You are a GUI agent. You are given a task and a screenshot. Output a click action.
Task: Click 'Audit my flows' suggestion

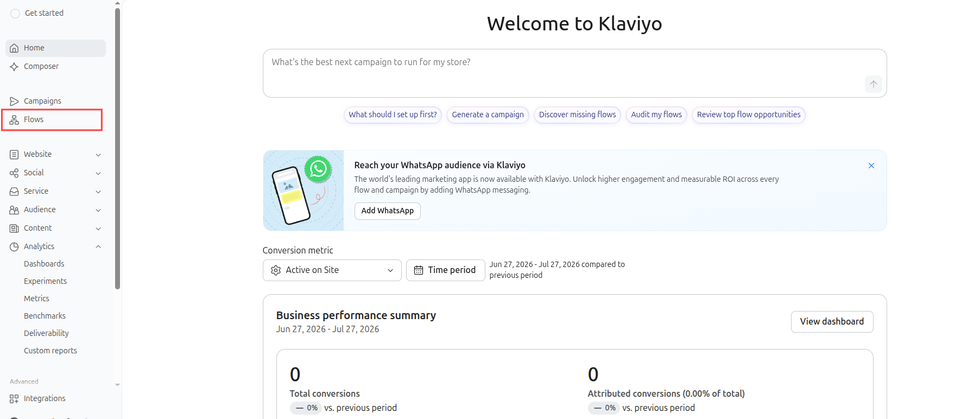[x=656, y=115]
